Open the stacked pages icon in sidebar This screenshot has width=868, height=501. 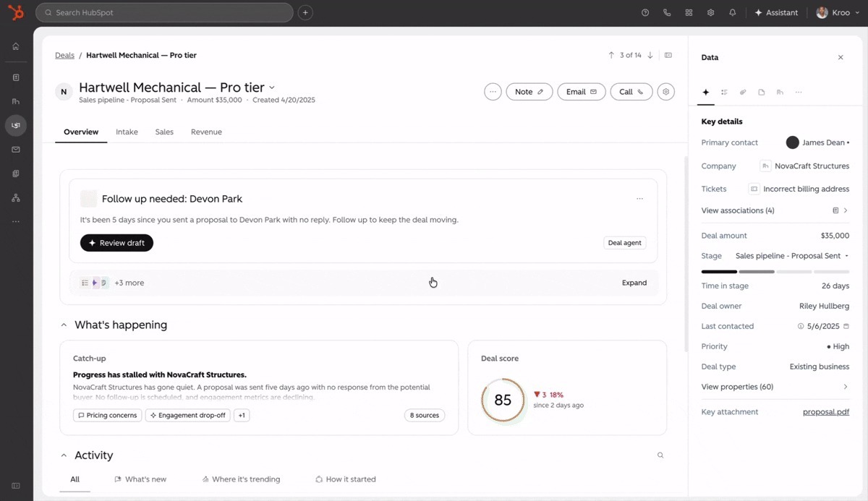[16, 174]
